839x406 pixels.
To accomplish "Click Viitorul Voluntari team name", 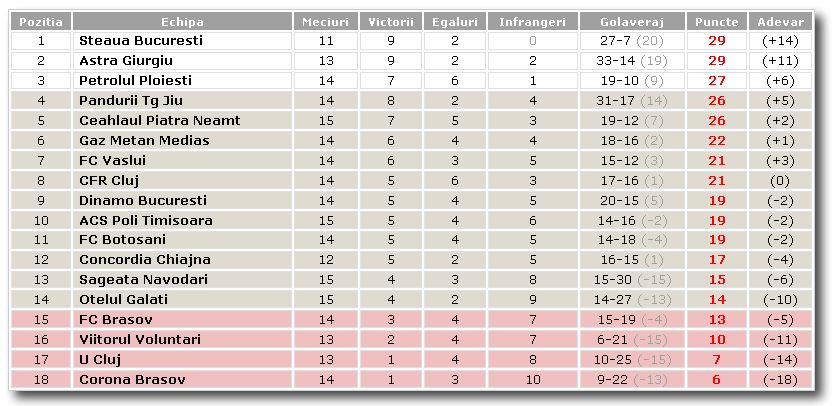I will 140,340.
